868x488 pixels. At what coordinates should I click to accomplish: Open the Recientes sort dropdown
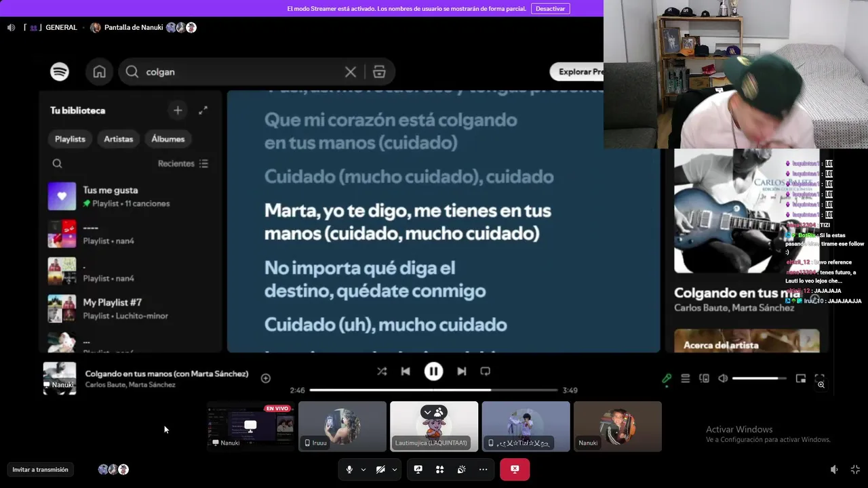click(183, 163)
